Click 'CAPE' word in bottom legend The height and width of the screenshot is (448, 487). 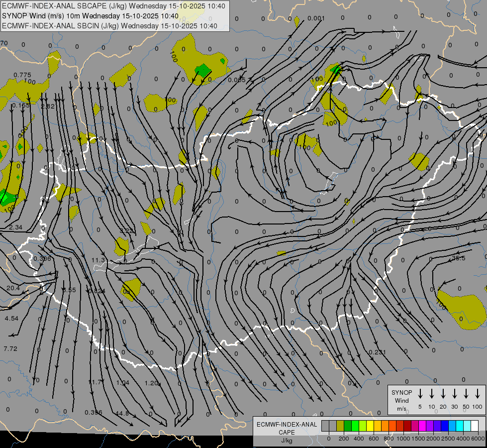click(x=287, y=433)
